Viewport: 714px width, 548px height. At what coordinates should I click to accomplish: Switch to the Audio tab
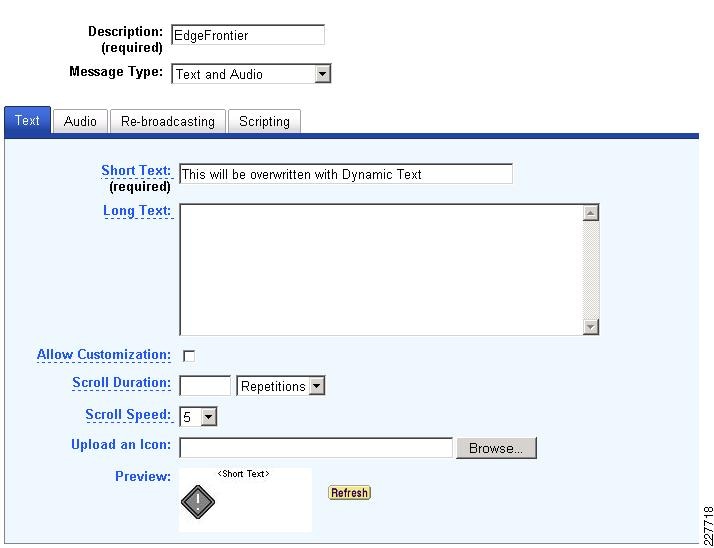tap(80, 122)
